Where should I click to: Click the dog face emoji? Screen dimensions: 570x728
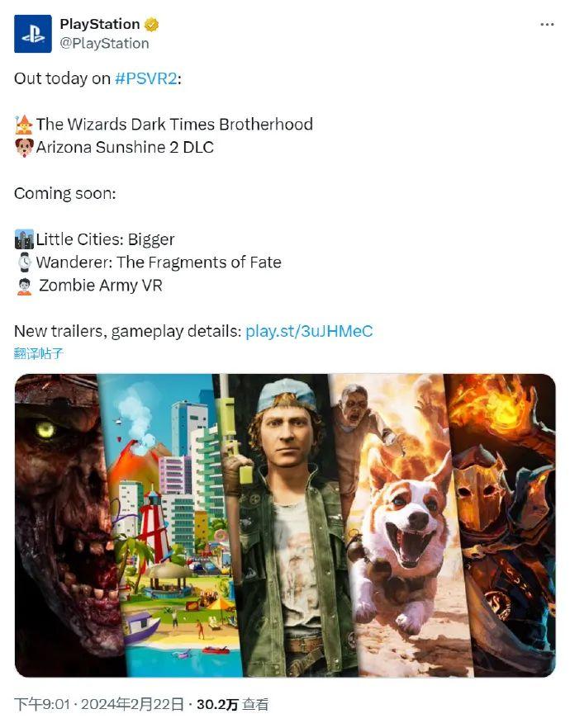point(24,147)
